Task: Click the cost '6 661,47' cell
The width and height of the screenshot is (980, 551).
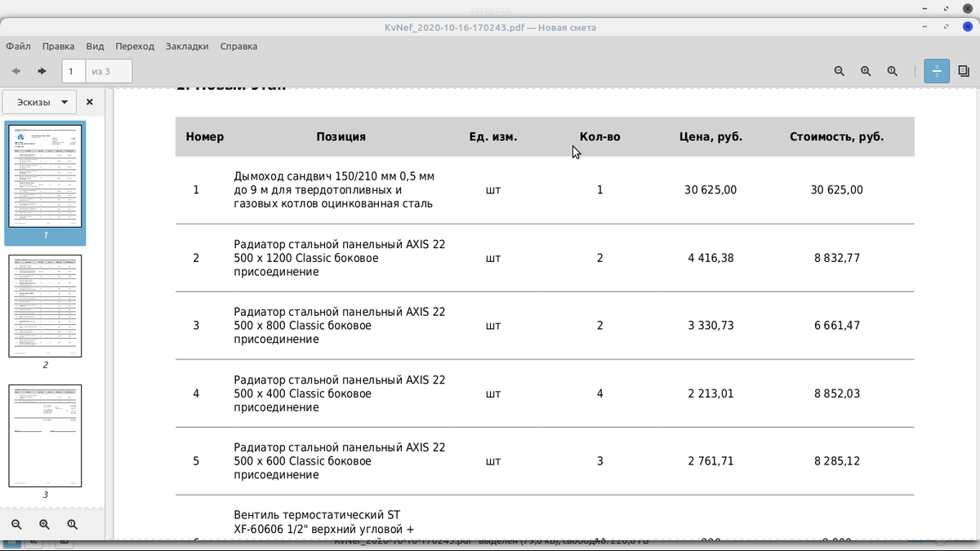Action: click(x=837, y=326)
